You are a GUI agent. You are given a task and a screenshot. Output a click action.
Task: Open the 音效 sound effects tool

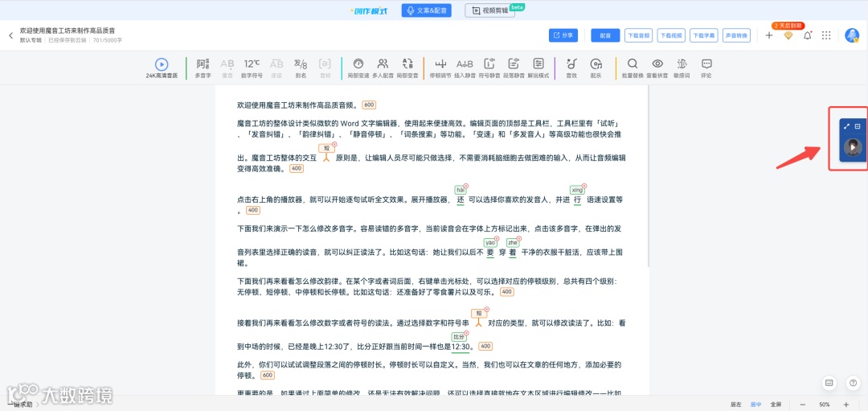coord(572,68)
